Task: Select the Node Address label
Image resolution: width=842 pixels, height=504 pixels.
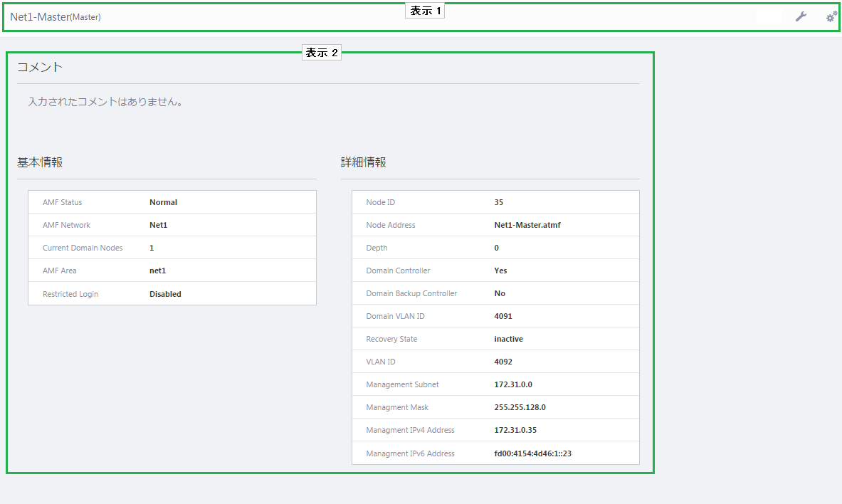Action: 391,225
